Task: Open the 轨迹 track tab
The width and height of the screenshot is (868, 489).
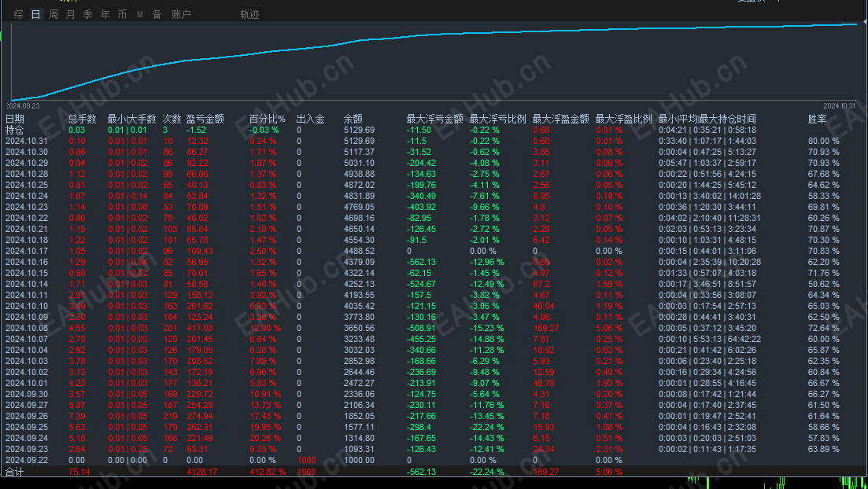Action: click(x=249, y=14)
